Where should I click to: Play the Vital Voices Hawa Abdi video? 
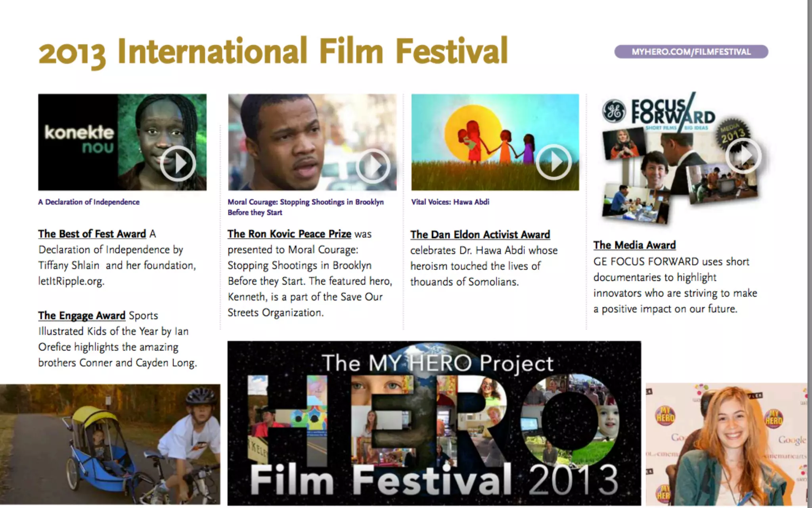pyautogui.click(x=553, y=162)
